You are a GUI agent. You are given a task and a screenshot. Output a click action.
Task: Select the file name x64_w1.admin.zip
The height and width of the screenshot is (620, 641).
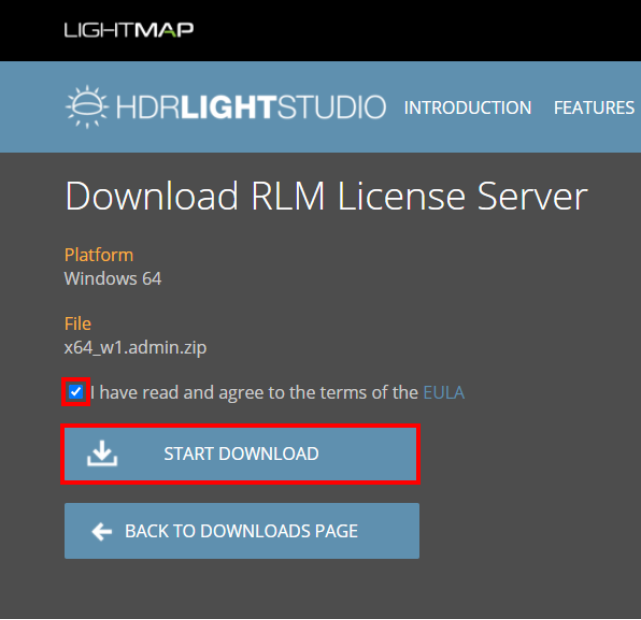(x=135, y=348)
